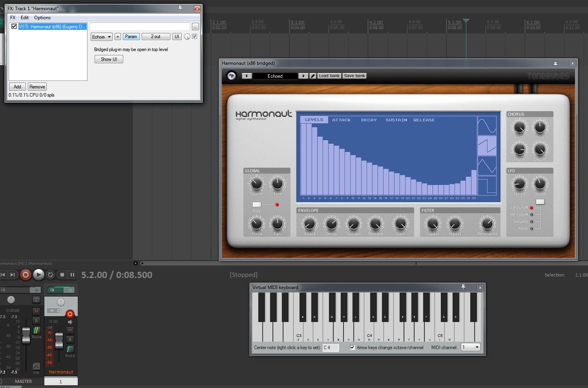Arm the Harmonaut track for recording

tap(70, 314)
